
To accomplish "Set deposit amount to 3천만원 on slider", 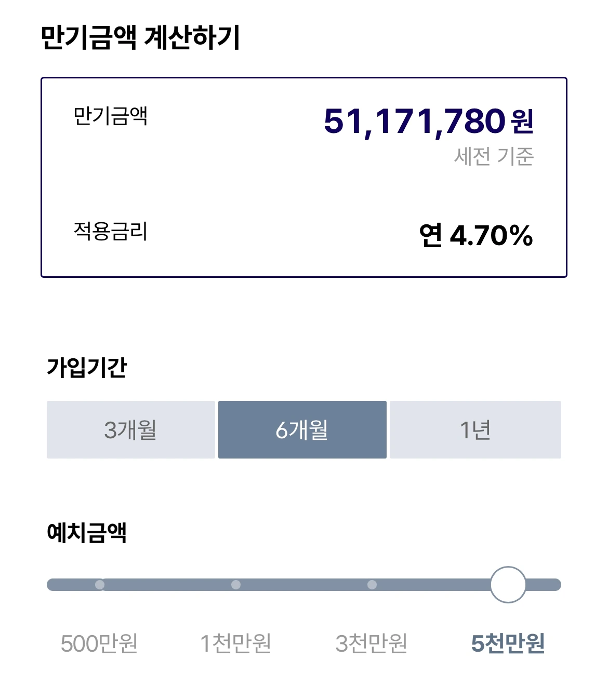I will (372, 585).
